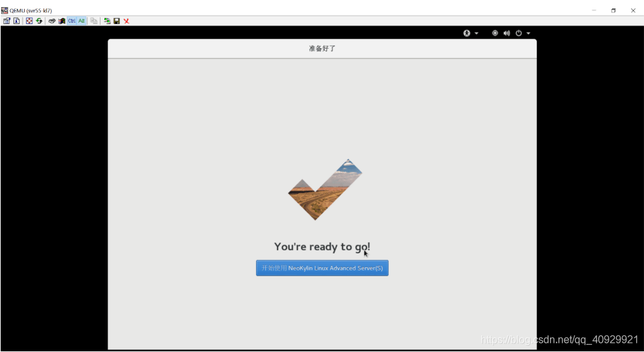The height and width of the screenshot is (352, 644).
Task: Click the 准备好了 title text
Action: (322, 49)
